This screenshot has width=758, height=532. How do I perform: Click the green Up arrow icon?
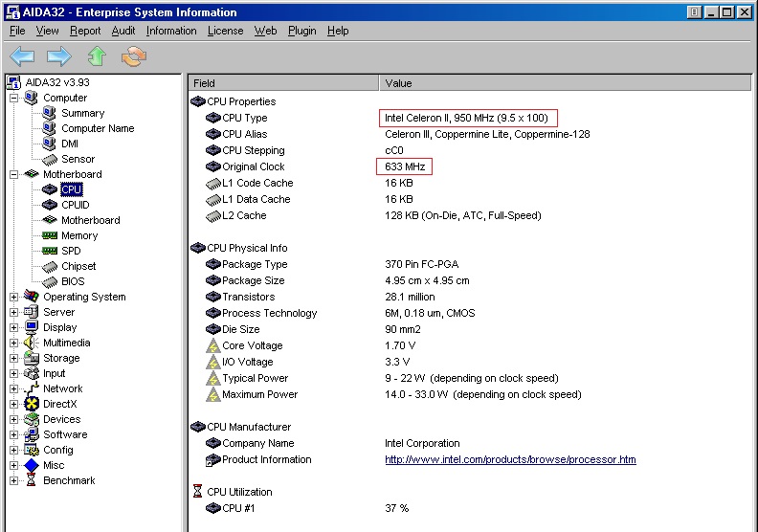point(97,56)
